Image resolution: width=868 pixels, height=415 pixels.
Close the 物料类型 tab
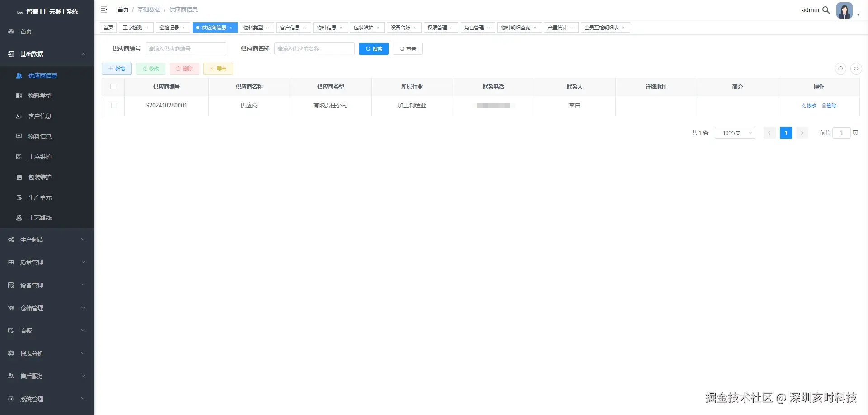point(268,28)
